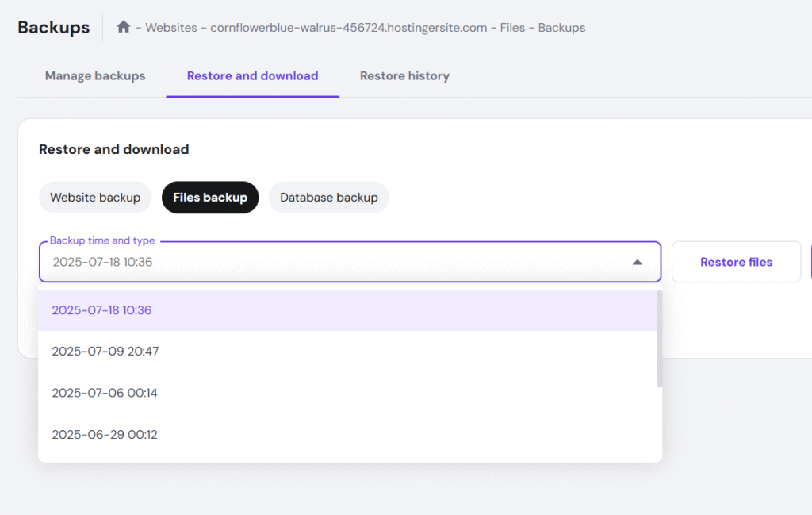Choose the Website backup option
This screenshot has width=812, height=515.
pyautogui.click(x=95, y=198)
